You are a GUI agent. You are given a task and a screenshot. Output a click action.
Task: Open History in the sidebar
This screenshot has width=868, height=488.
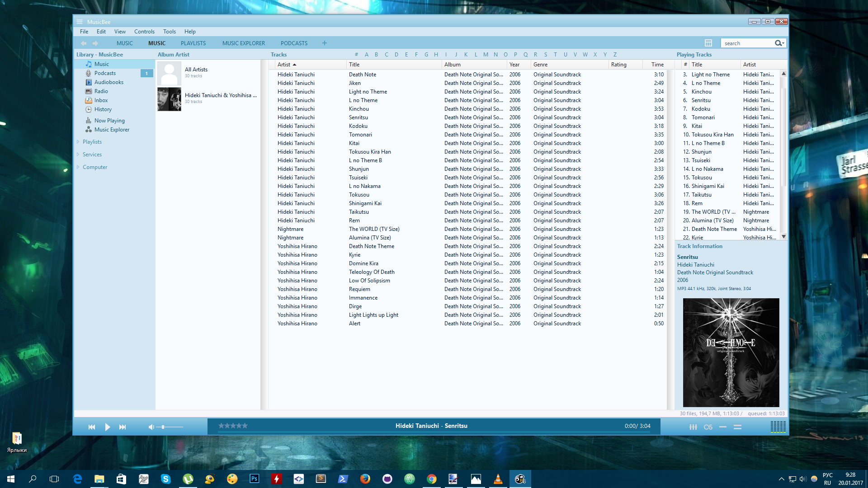(115, 109)
